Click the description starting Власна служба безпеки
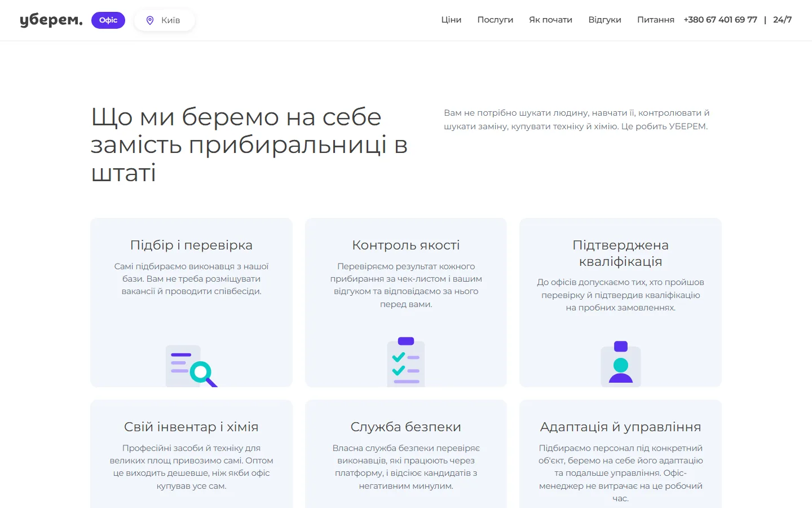 tap(406, 467)
